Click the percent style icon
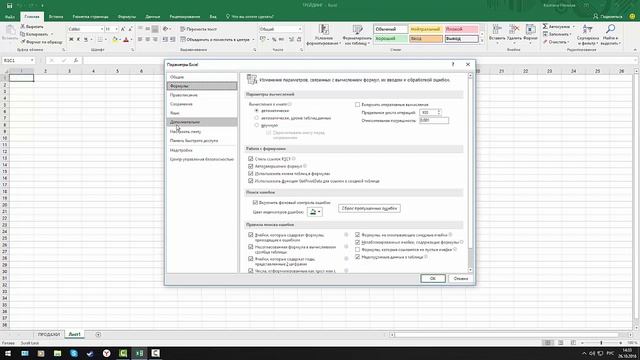This screenshot has width=640, height=360. click(x=274, y=40)
